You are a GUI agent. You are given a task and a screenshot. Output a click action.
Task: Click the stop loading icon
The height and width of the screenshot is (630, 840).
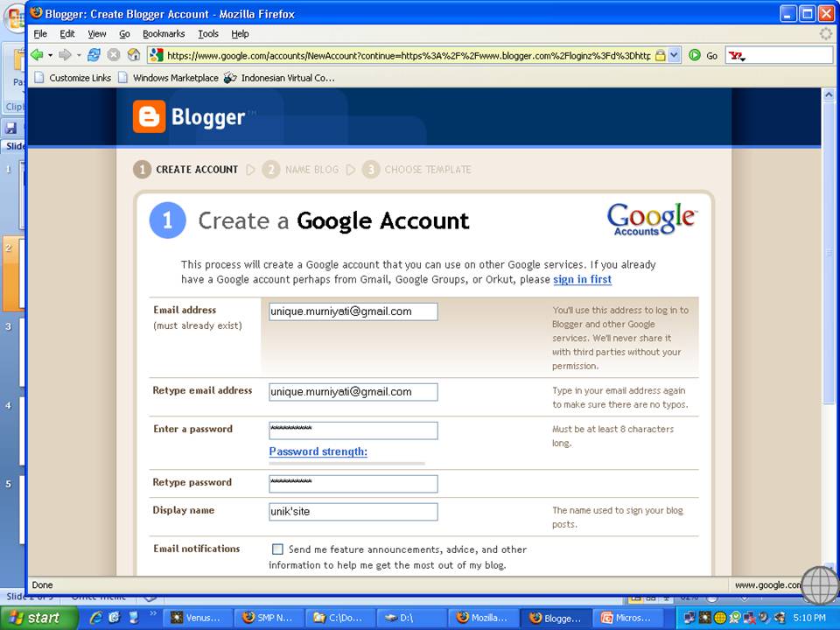pyautogui.click(x=114, y=54)
